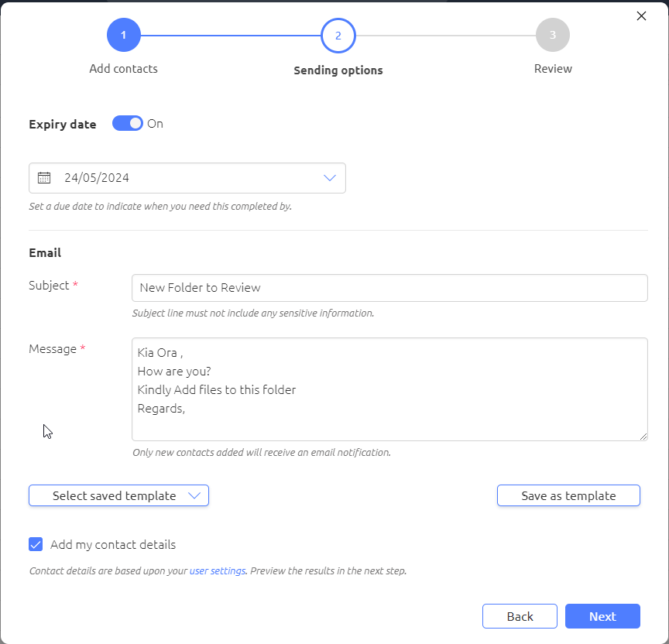
Task: Expand the date picker chevron
Action: coord(330,178)
